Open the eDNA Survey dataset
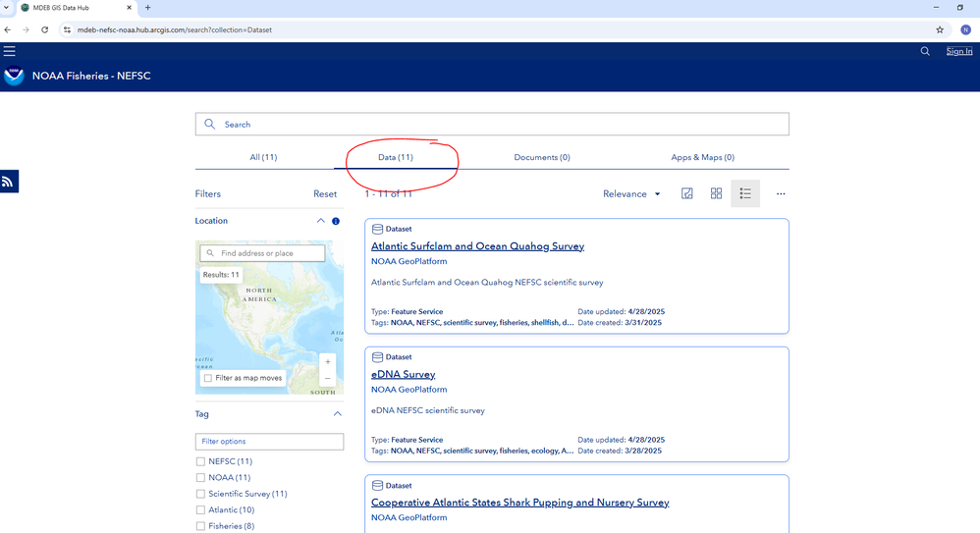Viewport: 980px width, 533px height. coord(404,374)
